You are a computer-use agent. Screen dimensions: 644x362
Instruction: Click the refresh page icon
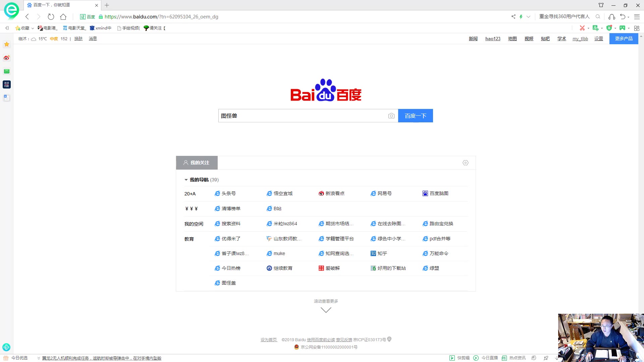point(51,17)
